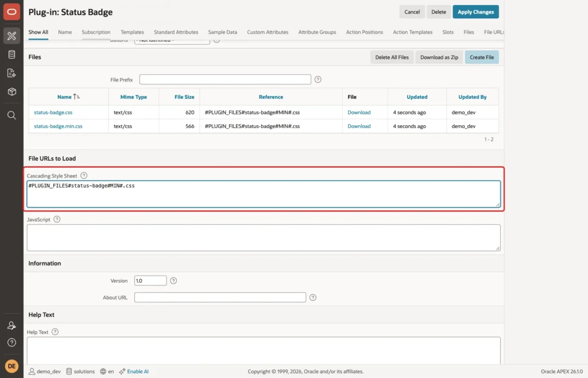The image size is (588, 378).
Task: Open the sidebar search magnifier
Action: [x=11, y=115]
